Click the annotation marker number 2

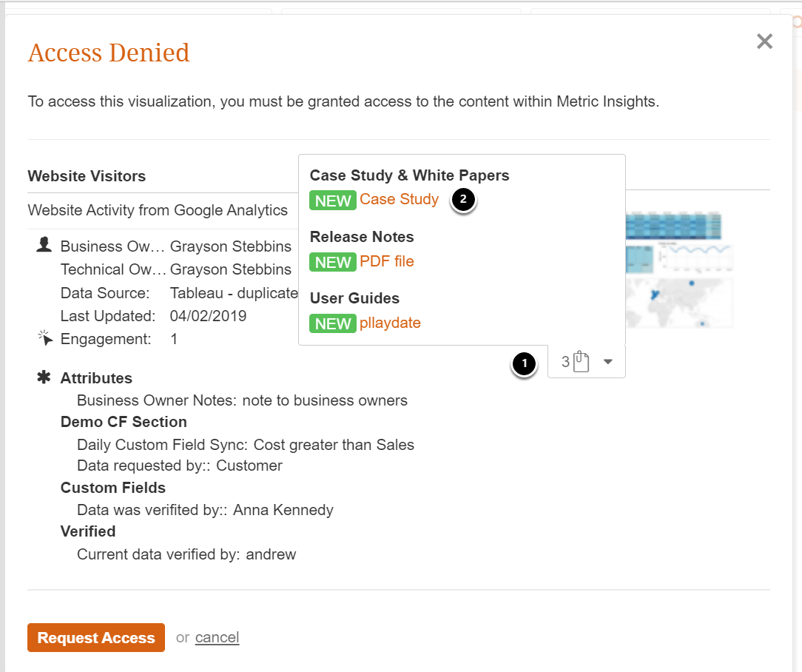click(x=463, y=199)
